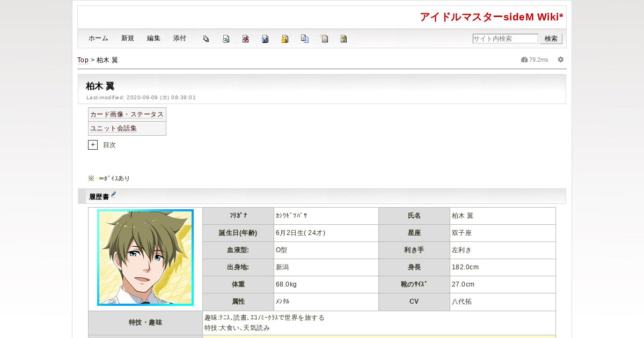This screenshot has width=644, height=338.
Task: Click the 趣味:ﾃﾆｽ、読書 hobby text line
Action: click(x=265, y=318)
